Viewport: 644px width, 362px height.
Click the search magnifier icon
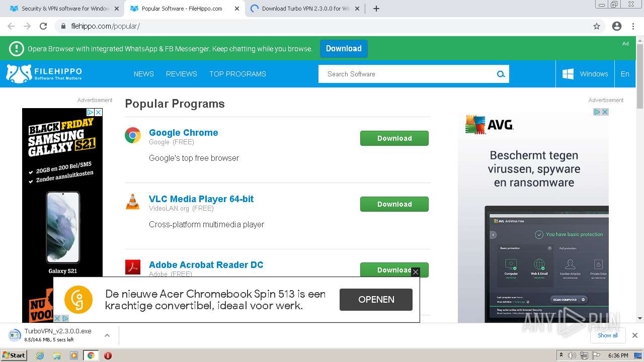click(501, 74)
